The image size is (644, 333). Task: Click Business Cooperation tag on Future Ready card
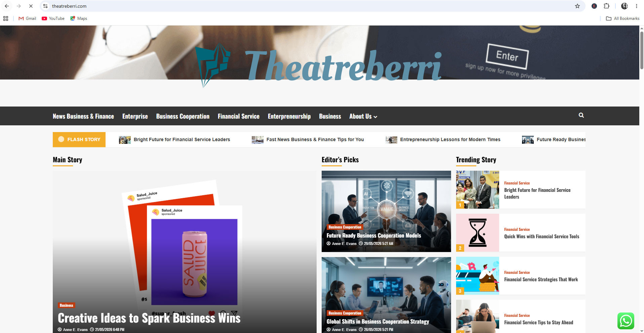(345, 227)
